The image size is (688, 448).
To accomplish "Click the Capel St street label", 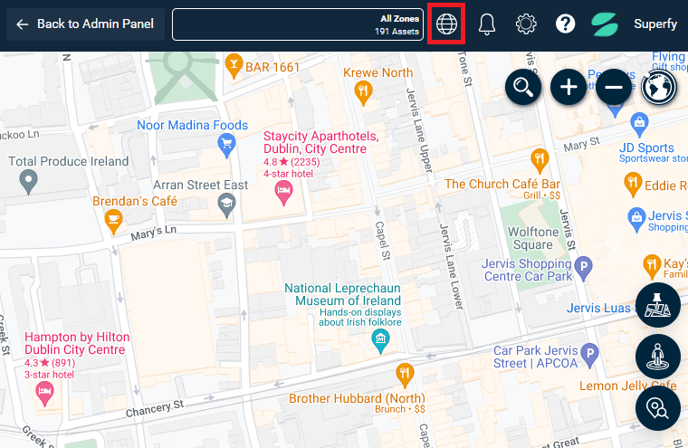I will (382, 240).
